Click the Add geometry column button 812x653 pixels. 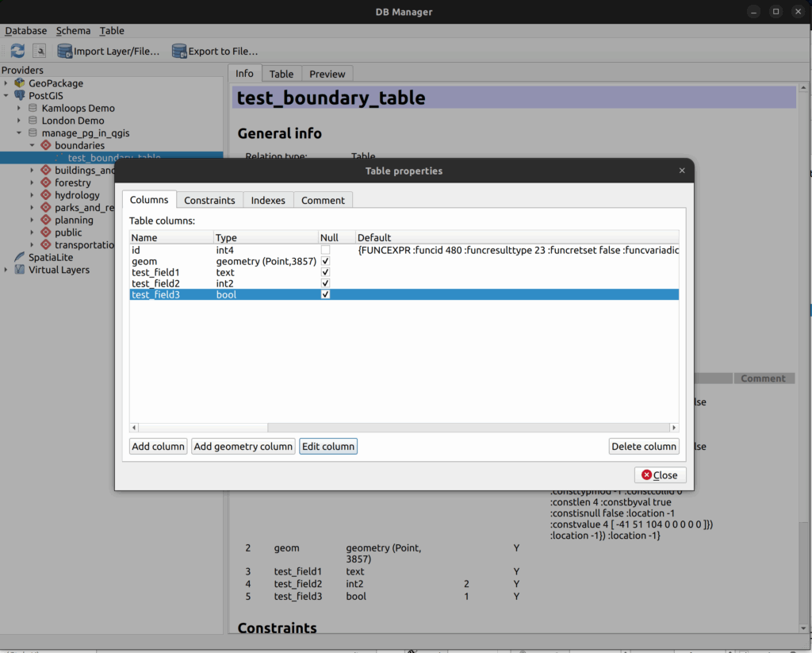[x=243, y=447]
